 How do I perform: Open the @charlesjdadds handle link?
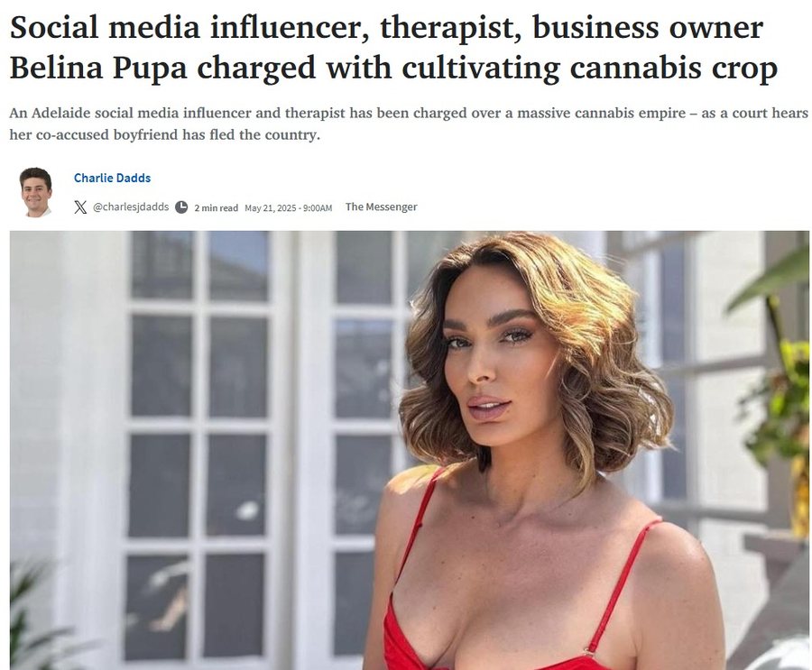click(131, 207)
